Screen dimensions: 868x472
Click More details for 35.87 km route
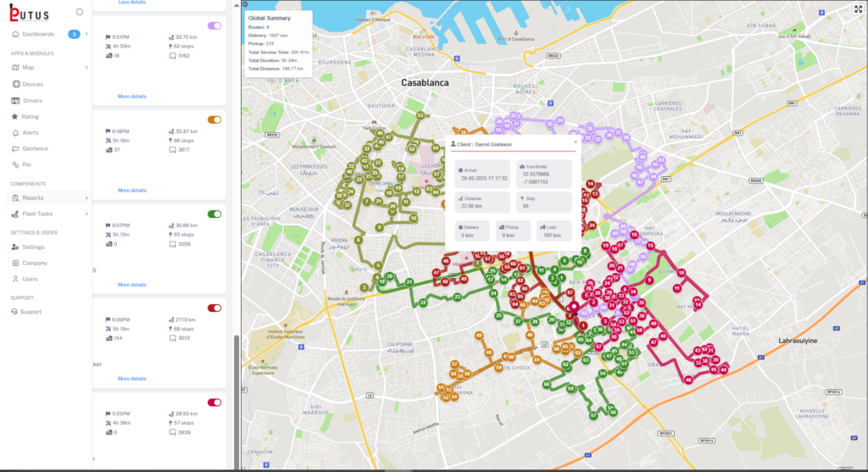pyautogui.click(x=131, y=191)
